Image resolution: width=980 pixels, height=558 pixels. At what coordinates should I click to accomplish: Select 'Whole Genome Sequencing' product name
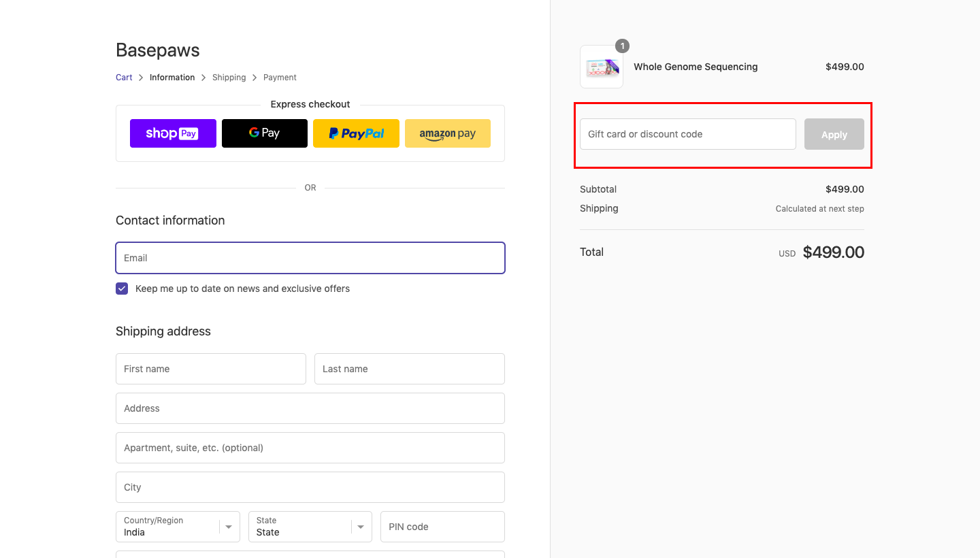click(696, 67)
